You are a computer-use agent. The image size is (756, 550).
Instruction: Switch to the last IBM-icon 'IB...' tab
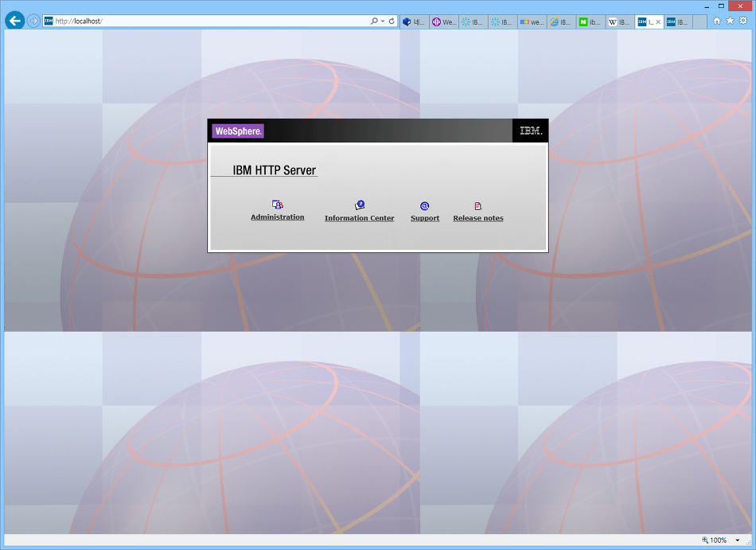(x=679, y=21)
